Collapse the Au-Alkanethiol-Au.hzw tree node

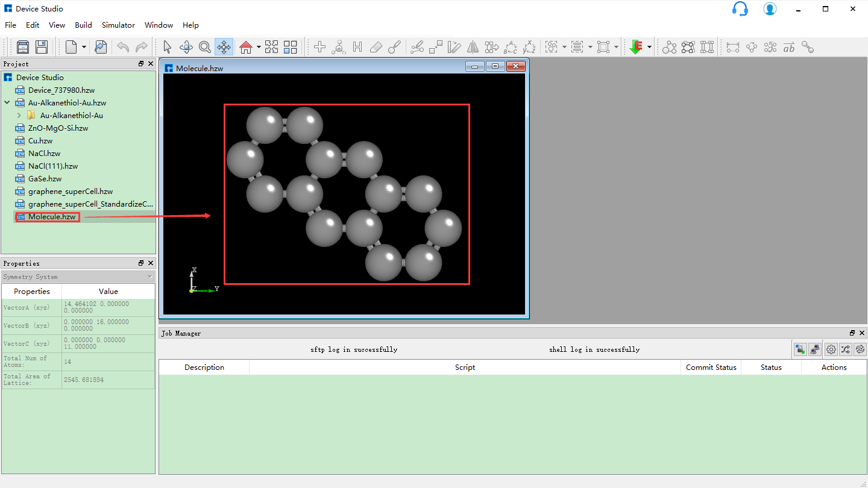pyautogui.click(x=7, y=102)
